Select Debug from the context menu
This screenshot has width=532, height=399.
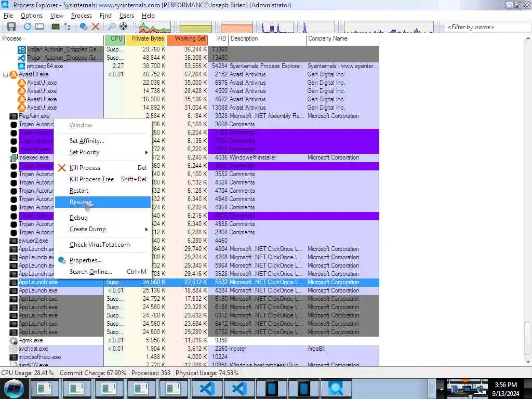click(x=103, y=218)
